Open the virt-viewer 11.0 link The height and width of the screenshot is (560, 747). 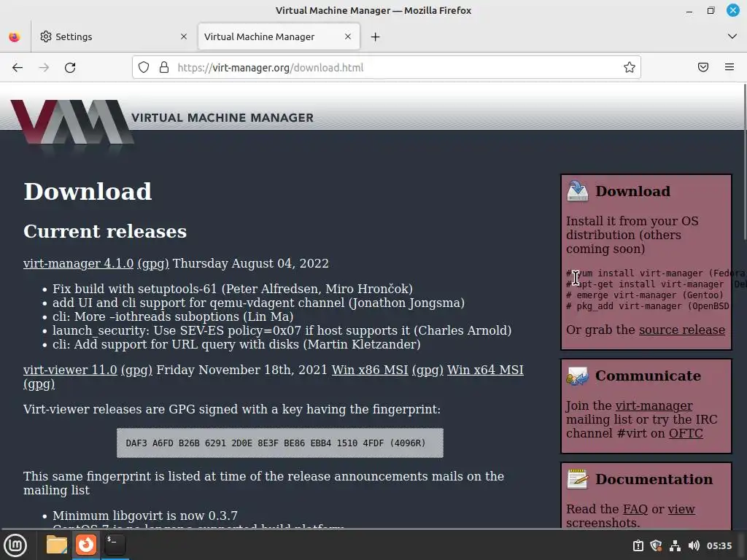[x=70, y=370]
